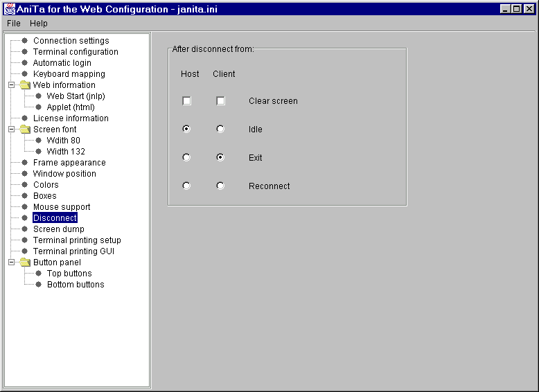Select Web Start (jnlp) item

pyautogui.click(x=76, y=96)
